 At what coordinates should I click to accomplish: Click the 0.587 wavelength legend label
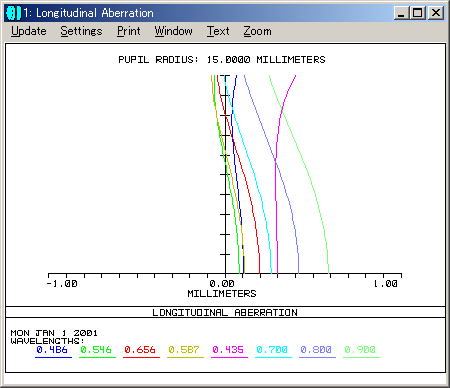pyautogui.click(x=184, y=350)
